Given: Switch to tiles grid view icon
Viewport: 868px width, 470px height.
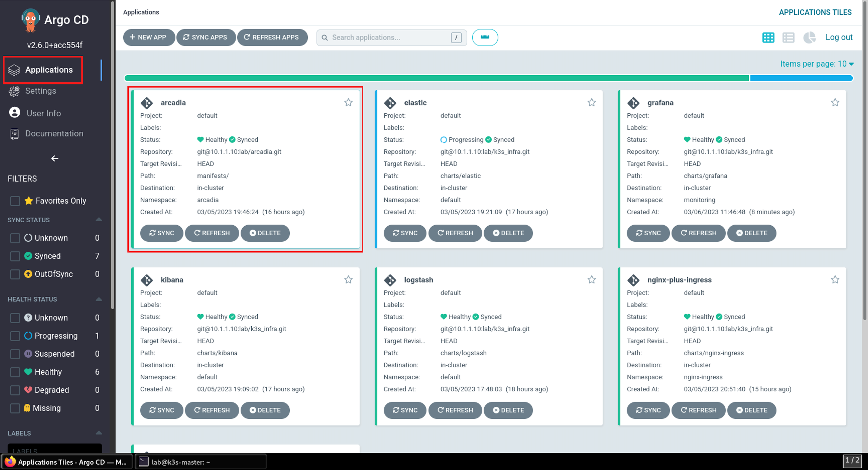Looking at the screenshot, I should click(x=768, y=37).
